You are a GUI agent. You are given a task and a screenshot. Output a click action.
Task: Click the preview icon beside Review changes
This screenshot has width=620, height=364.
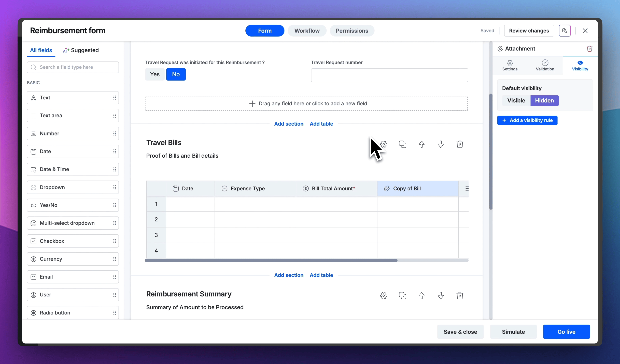pyautogui.click(x=564, y=31)
